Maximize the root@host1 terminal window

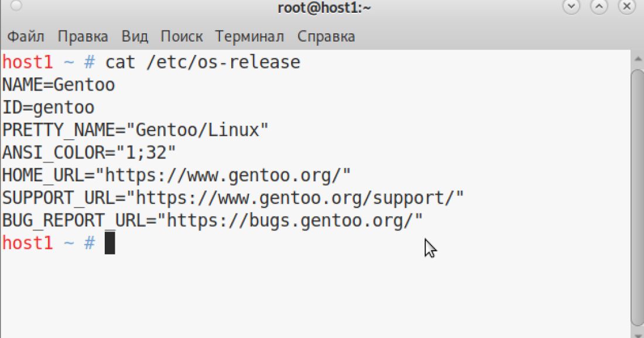pos(599,8)
